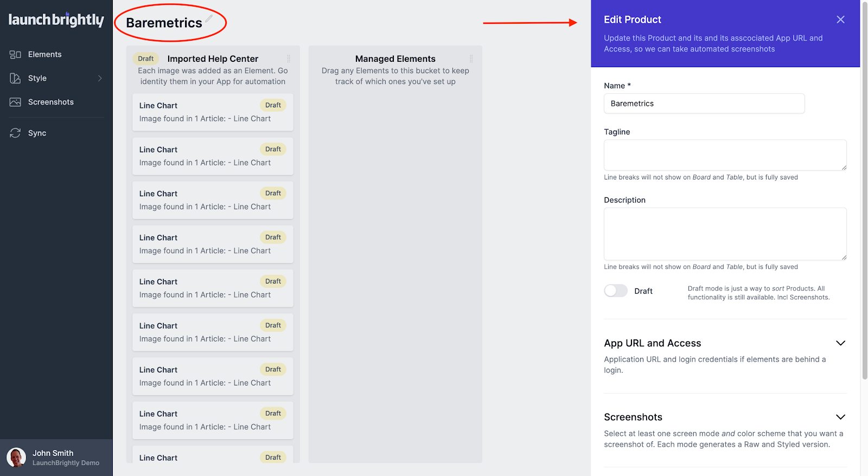Expand the App URL and Access section
Viewport: 868px width, 476px height.
tap(840, 343)
